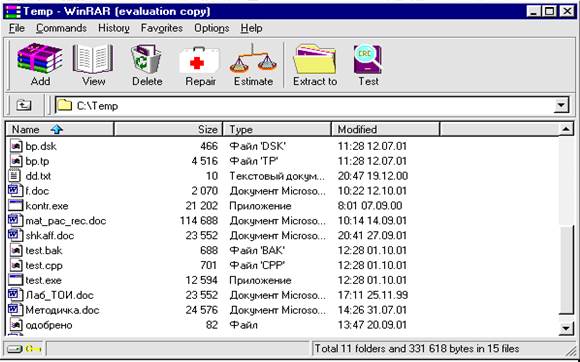The width and height of the screenshot is (580, 362).
Task: Select the file name одобрено
Action: coord(49,325)
